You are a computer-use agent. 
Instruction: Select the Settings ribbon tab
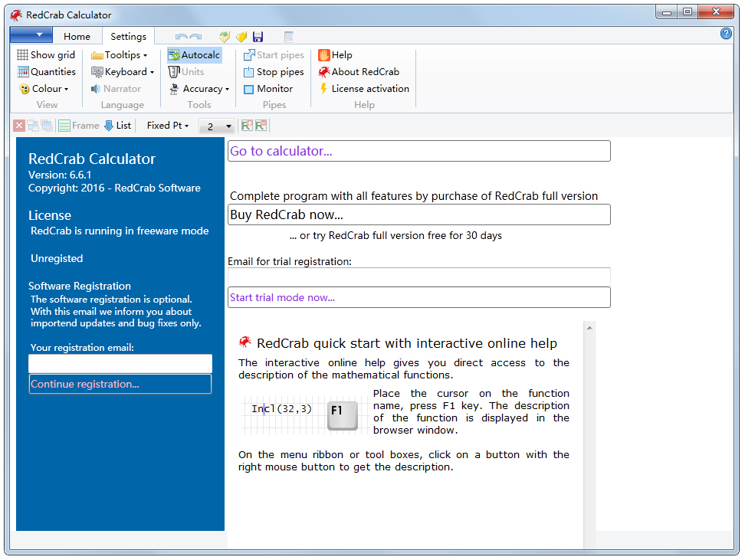128,36
